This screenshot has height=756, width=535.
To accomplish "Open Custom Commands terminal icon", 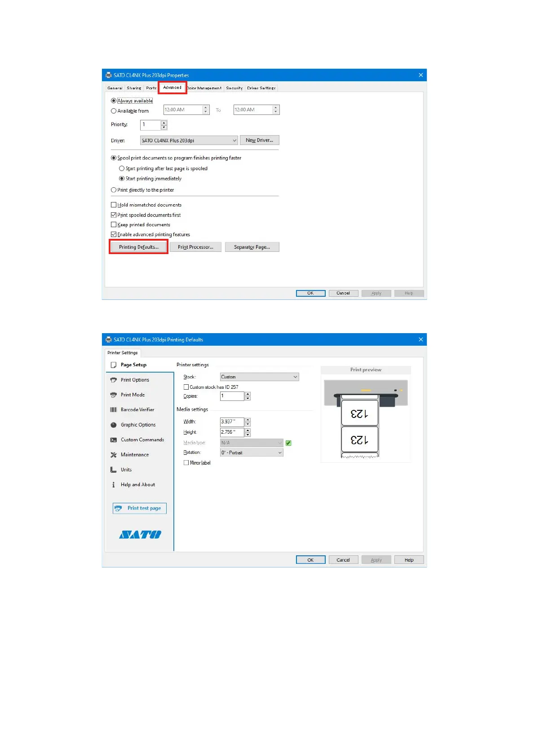I will click(x=114, y=440).
